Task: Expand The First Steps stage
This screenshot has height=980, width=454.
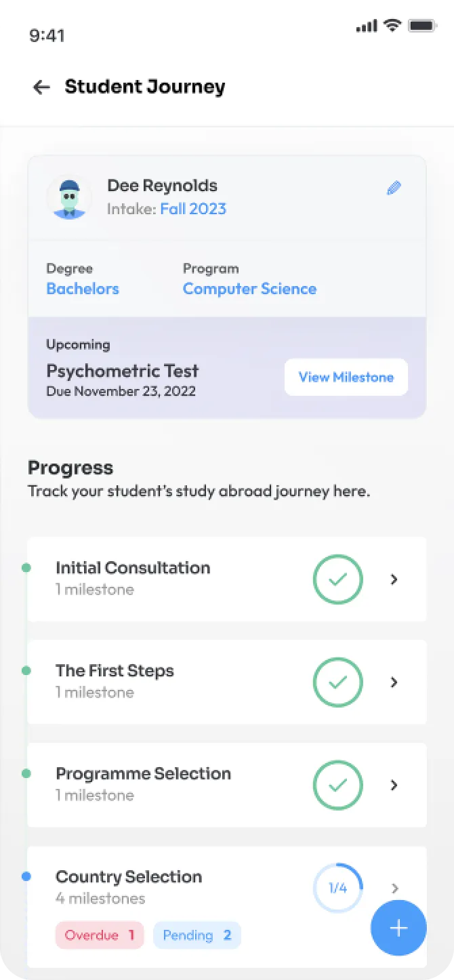Action: click(x=394, y=682)
